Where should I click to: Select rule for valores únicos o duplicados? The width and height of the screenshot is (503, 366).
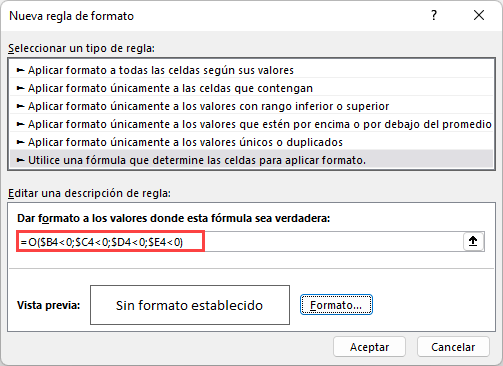point(252,142)
